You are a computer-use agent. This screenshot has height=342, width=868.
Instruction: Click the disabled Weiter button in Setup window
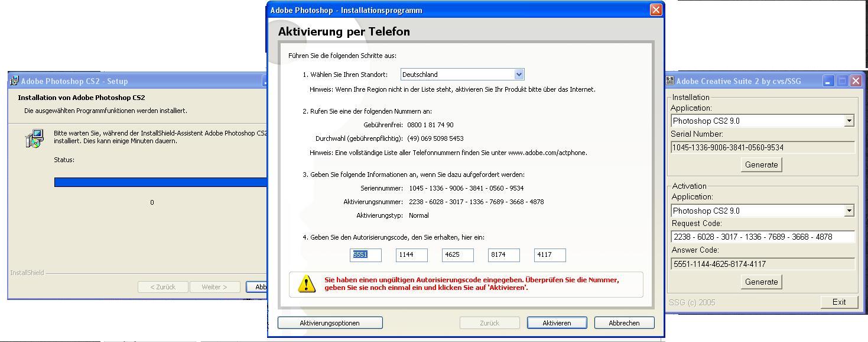point(214,287)
